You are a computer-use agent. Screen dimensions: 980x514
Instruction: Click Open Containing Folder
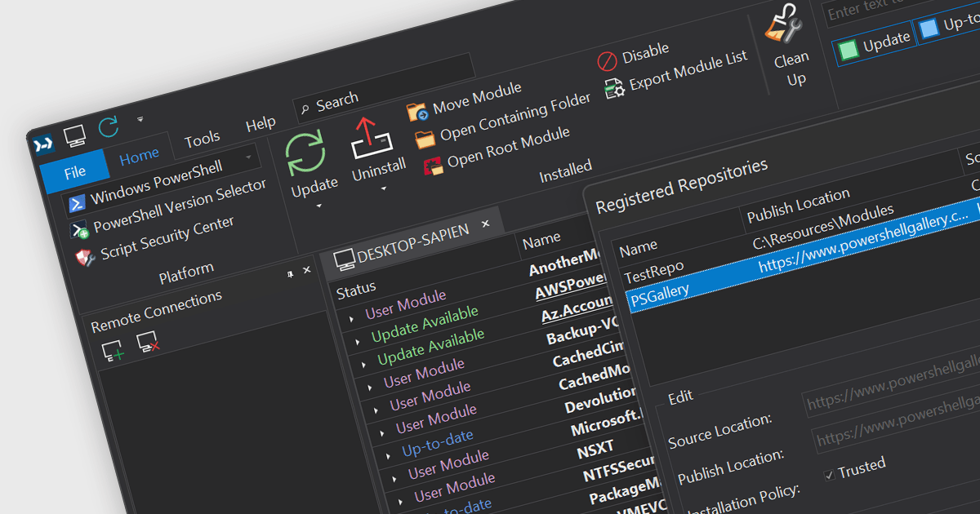coord(504,118)
